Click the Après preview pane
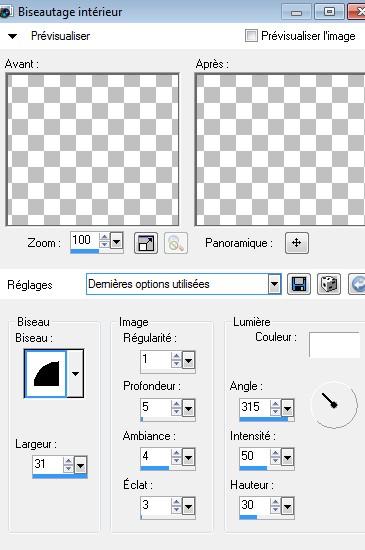 280,150
